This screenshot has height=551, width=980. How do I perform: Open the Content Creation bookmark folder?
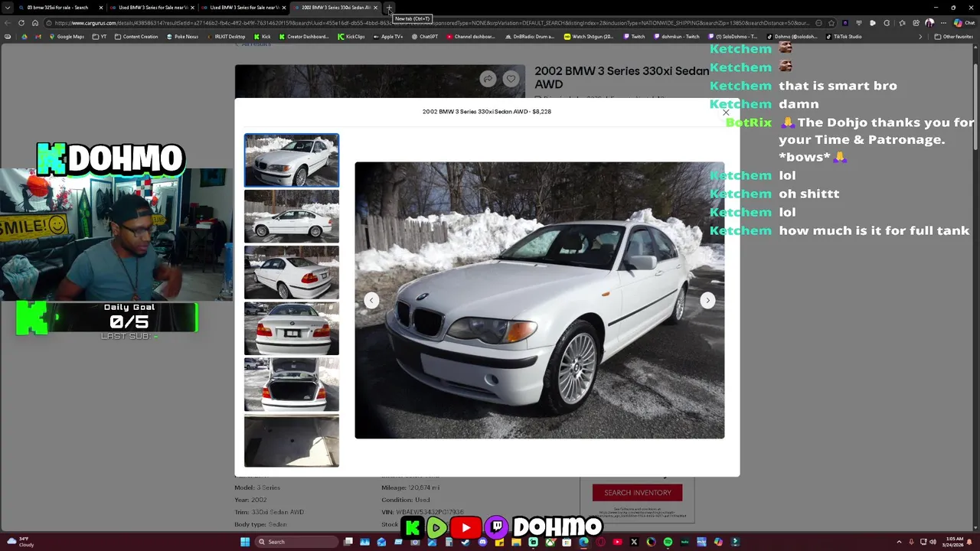(136, 37)
